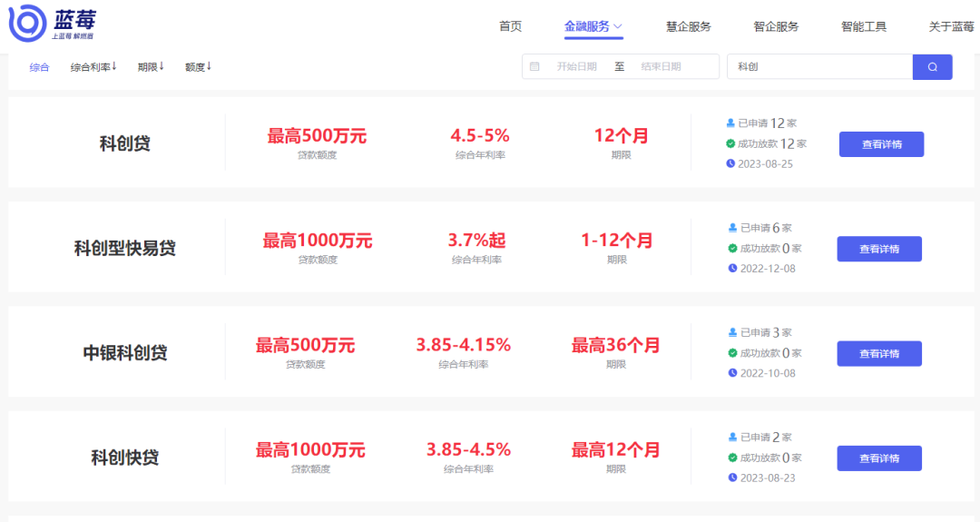Screen dimensions: 980x522
Task: Go to 首页 in navigation
Action: click(x=511, y=26)
